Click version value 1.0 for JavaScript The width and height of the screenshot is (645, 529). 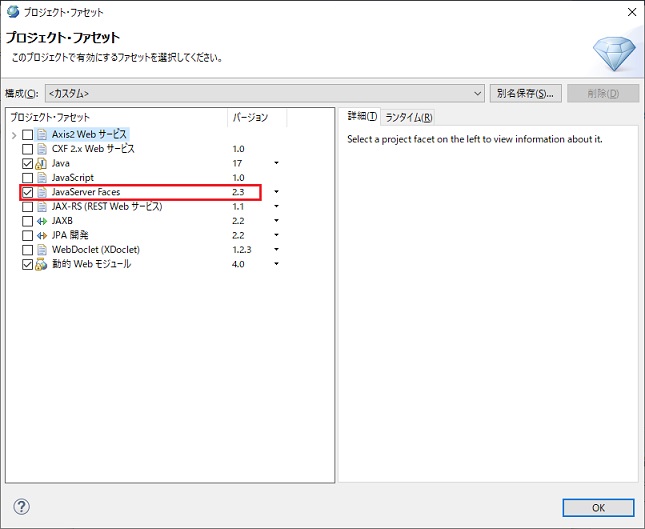pos(238,178)
